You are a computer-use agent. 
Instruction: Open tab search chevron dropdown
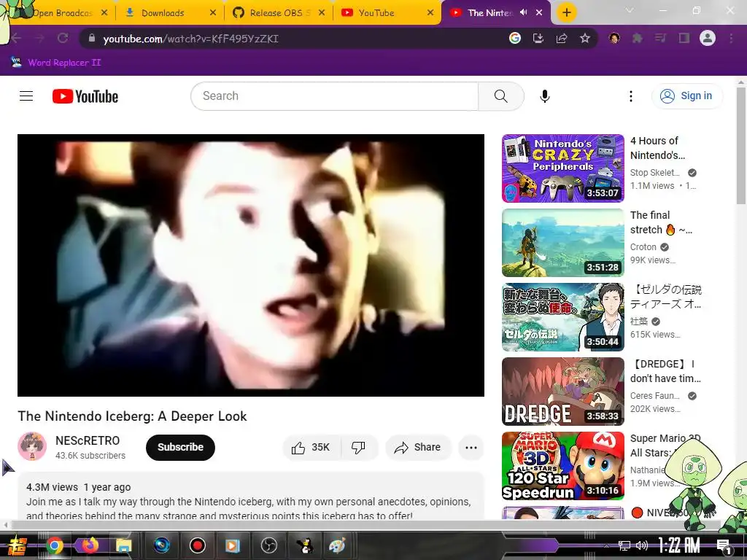pos(630,10)
